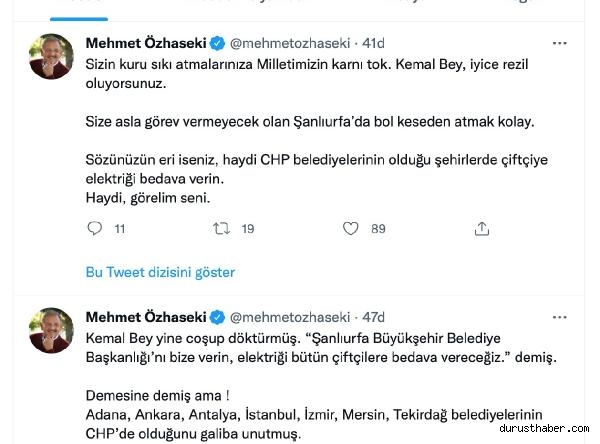
Task: Open Mehmet Özhaseki name on first tweet
Action: pos(146,43)
